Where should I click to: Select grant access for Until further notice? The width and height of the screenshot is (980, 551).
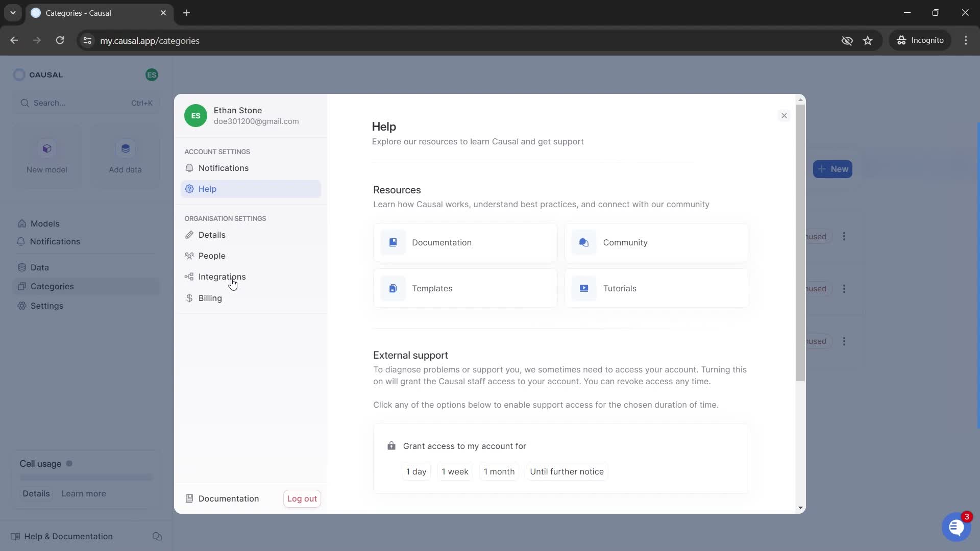[x=567, y=471]
